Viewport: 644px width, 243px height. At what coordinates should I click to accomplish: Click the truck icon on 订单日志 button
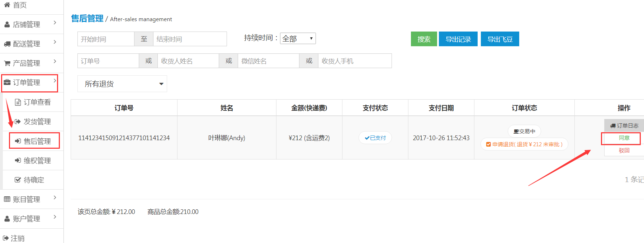point(613,126)
